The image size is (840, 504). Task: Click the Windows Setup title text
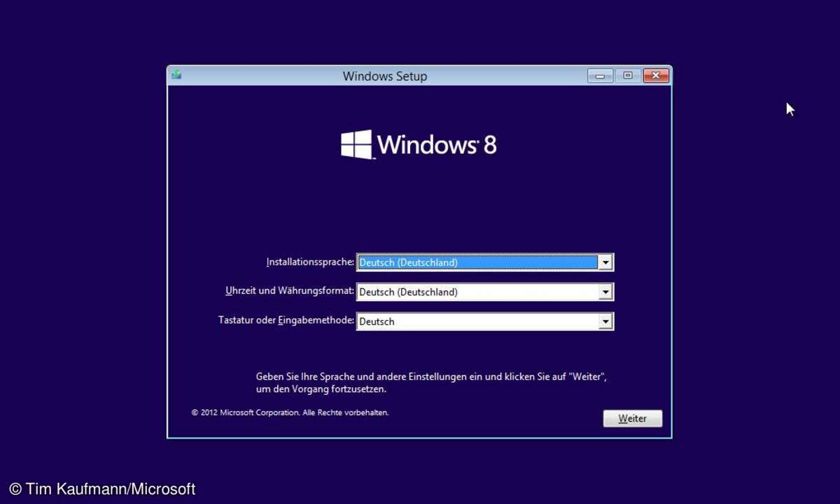[385, 76]
